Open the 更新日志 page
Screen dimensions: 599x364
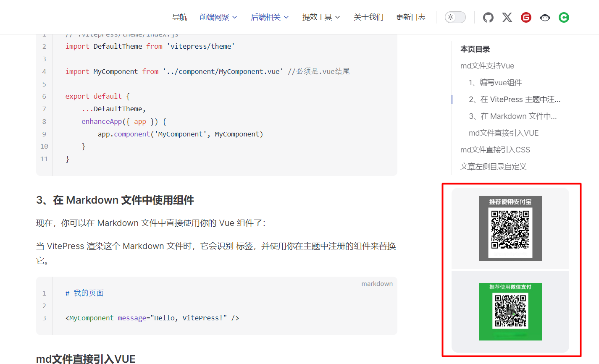click(411, 17)
